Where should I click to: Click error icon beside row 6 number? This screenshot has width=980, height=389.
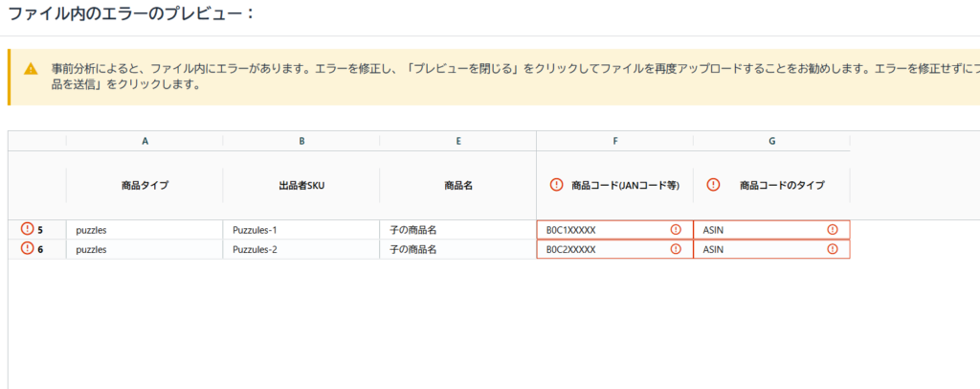27,249
